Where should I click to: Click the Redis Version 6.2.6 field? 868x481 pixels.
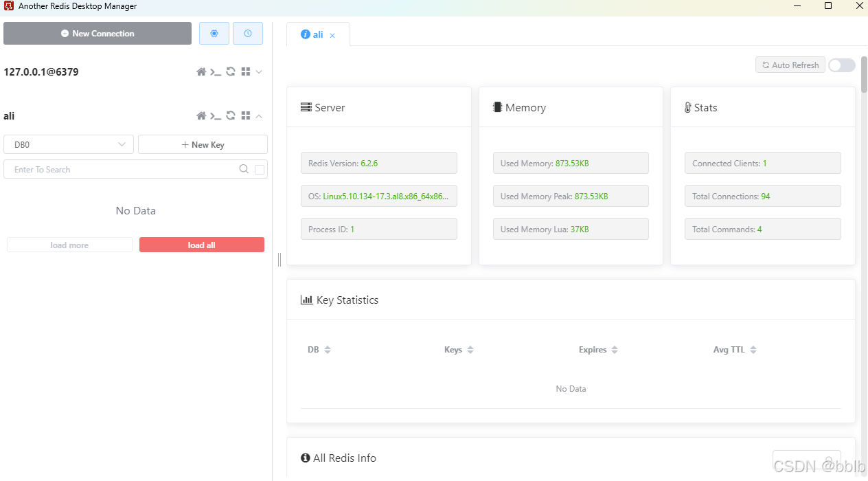tap(379, 163)
